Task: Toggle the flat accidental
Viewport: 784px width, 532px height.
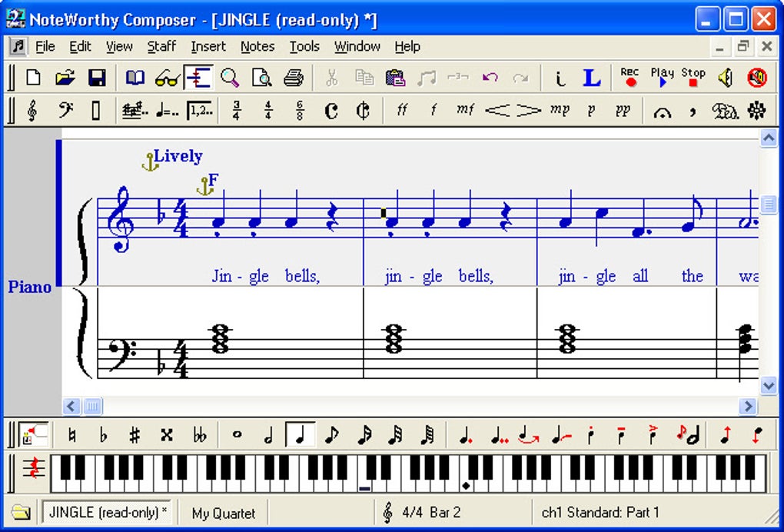Action: [104, 435]
